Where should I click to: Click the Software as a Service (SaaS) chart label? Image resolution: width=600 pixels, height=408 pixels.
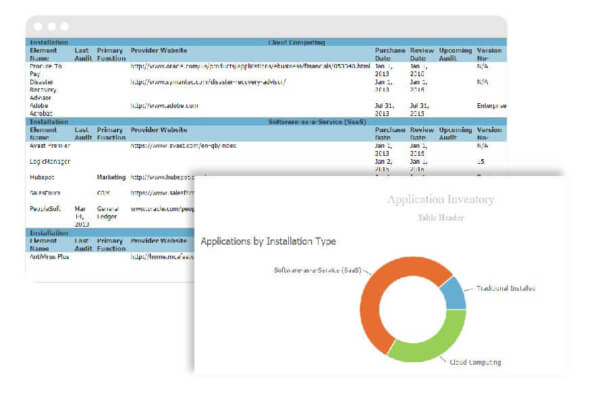coord(317,271)
